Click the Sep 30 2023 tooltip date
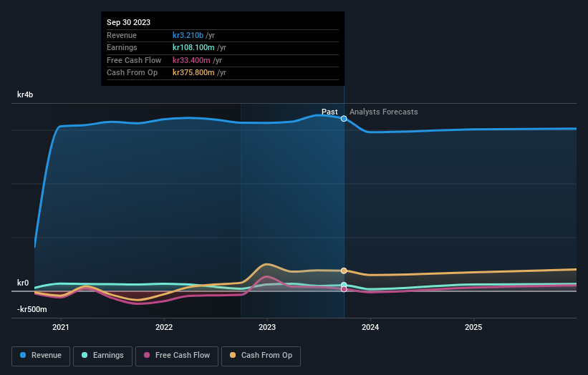Viewport: 588px width, 375px height. click(129, 22)
